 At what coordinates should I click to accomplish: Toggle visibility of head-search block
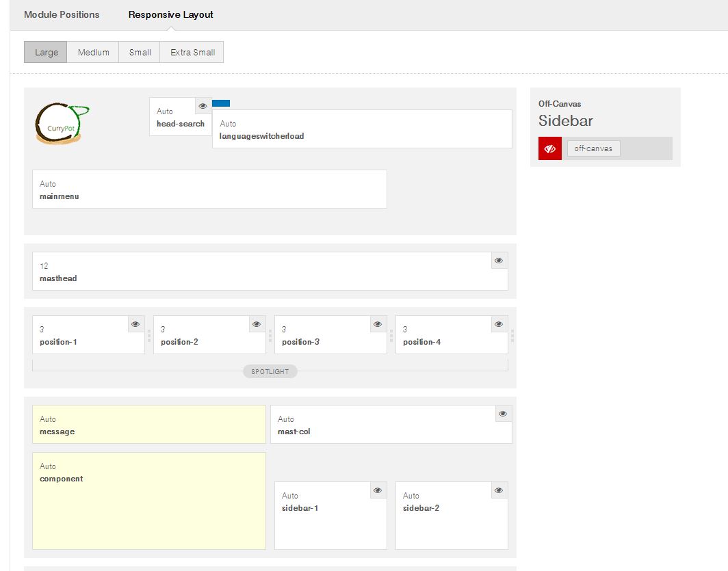(x=203, y=106)
